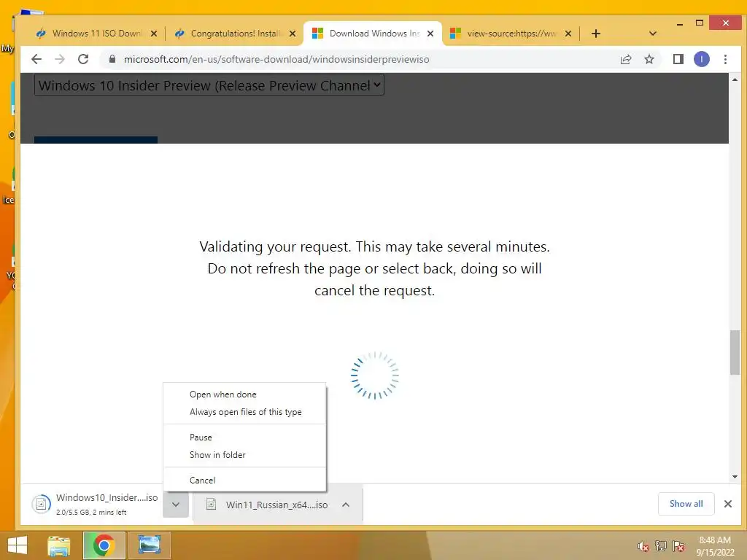Maximize the Chrome window
Viewport: 747px width, 560px height.
(x=700, y=23)
